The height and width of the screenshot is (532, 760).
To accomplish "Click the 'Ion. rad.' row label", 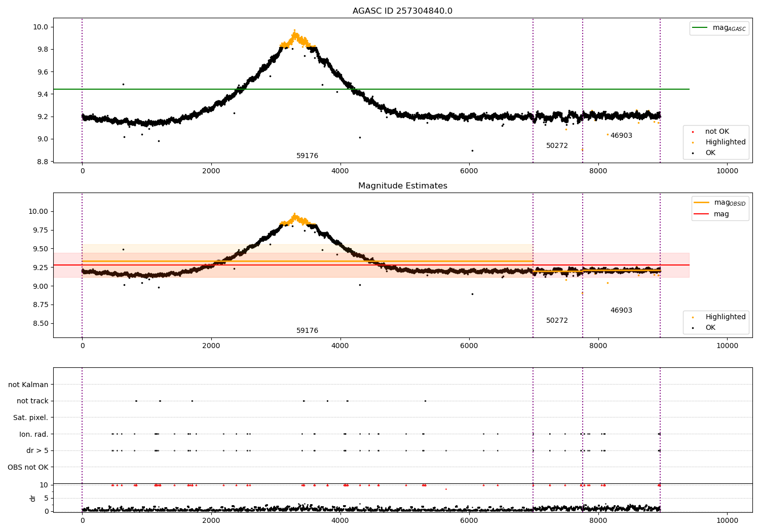I will pos(34,434).
